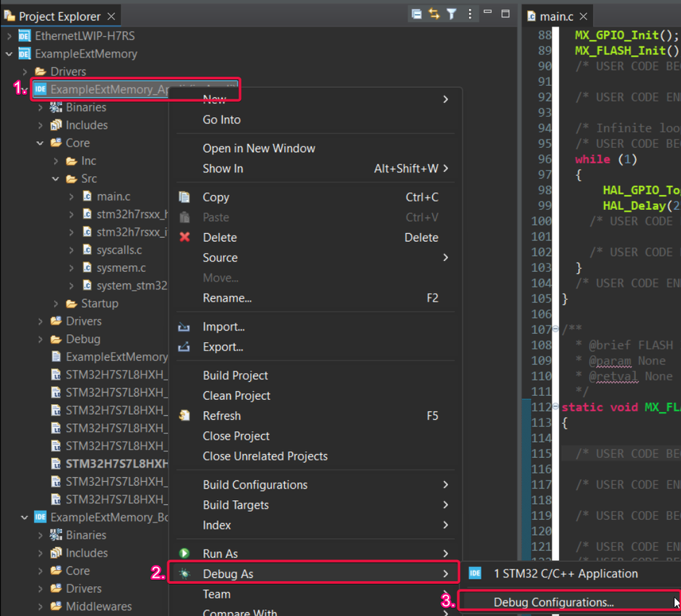Collapse the ExampleExtMemory project tree

(10, 54)
